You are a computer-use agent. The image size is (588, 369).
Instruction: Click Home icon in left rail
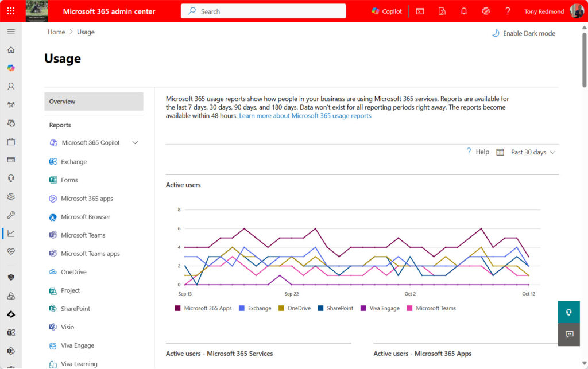tap(11, 50)
